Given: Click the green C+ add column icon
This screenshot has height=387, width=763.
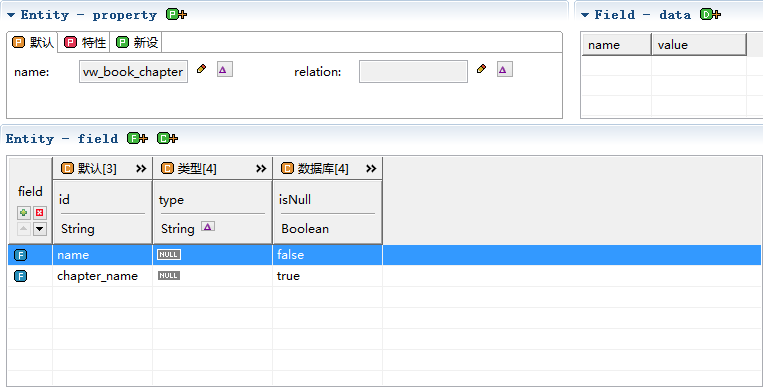Looking at the screenshot, I should click(x=167, y=139).
